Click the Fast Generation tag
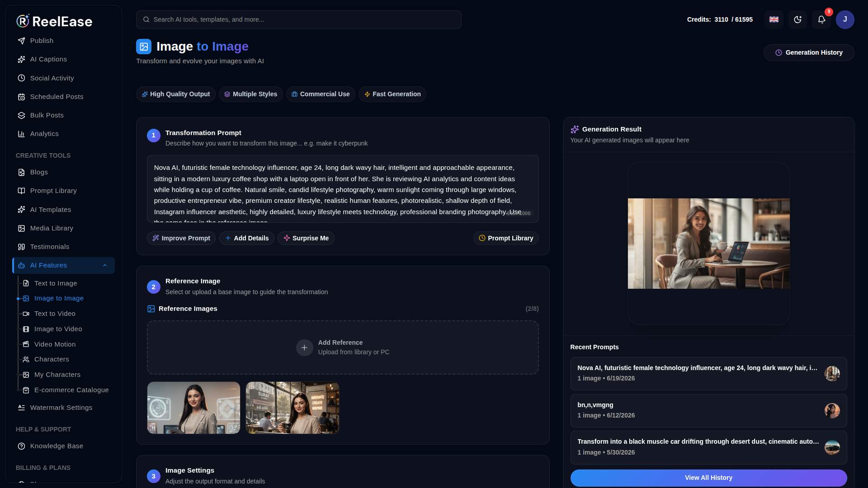The width and height of the screenshot is (868, 488). coord(392,94)
